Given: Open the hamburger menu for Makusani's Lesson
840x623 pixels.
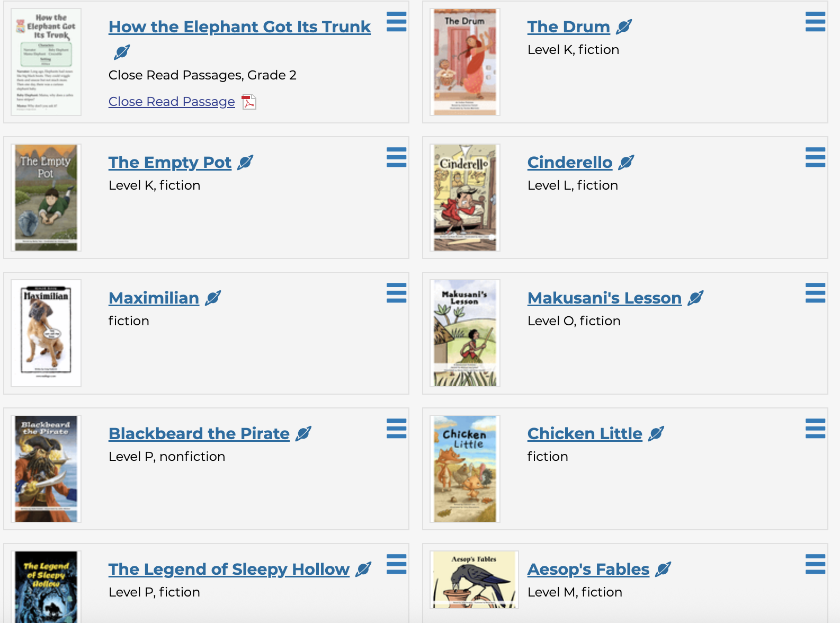Looking at the screenshot, I should pos(815,293).
